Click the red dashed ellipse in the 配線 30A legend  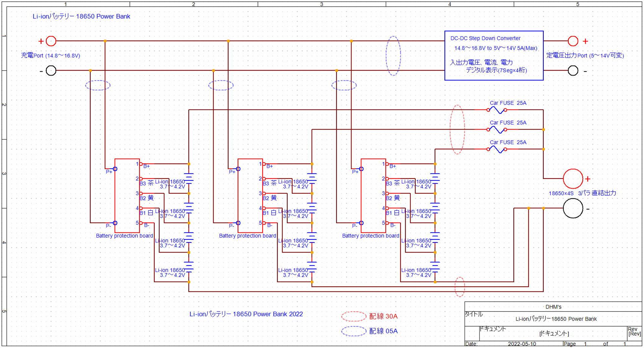[354, 316]
